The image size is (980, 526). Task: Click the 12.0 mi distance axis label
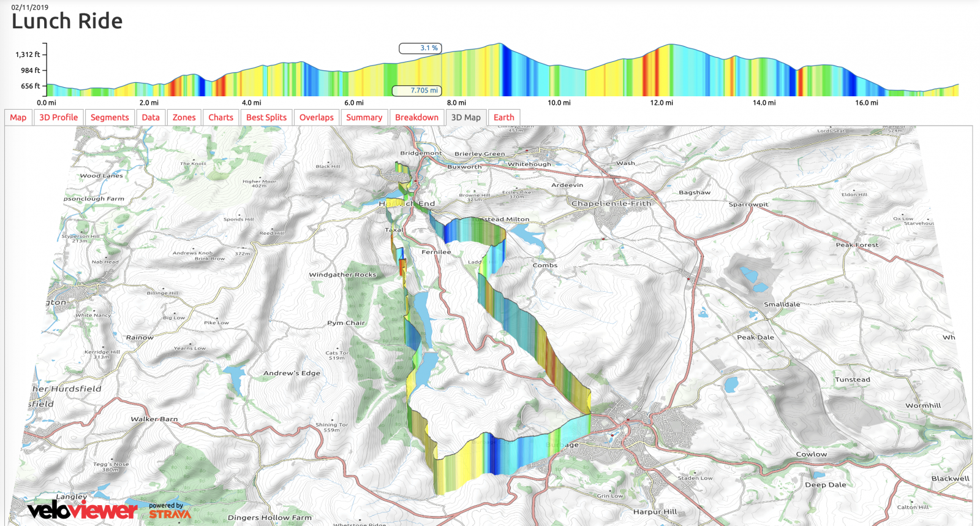click(x=661, y=103)
